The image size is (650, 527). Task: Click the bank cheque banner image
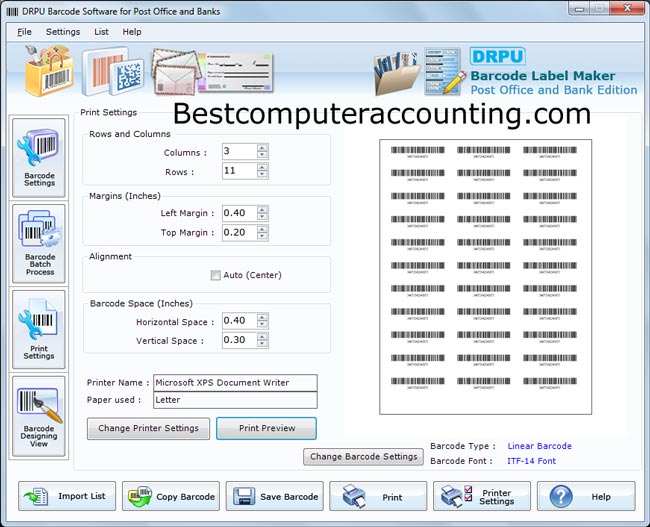tap(236, 72)
